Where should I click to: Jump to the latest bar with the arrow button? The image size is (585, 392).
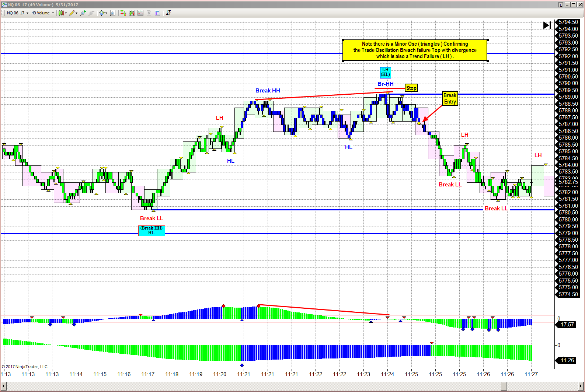(x=547, y=25)
